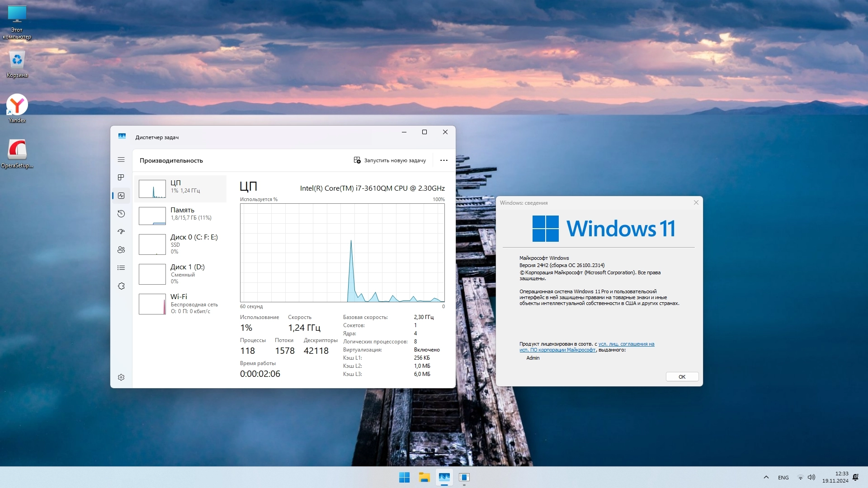Open Details list sidebar icon
Image resolution: width=868 pixels, height=488 pixels.
click(x=121, y=268)
